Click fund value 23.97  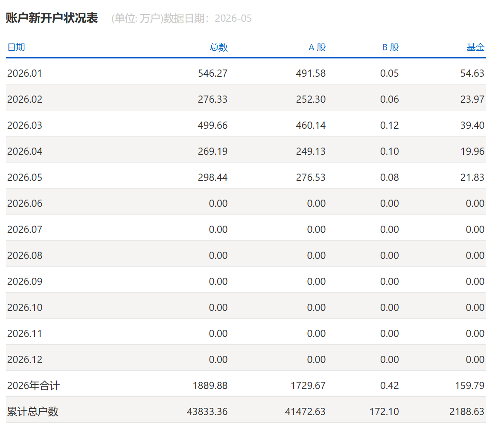tap(472, 99)
